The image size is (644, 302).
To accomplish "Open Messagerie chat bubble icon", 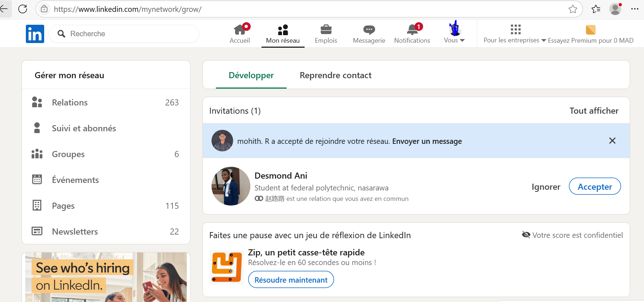I will click(369, 30).
